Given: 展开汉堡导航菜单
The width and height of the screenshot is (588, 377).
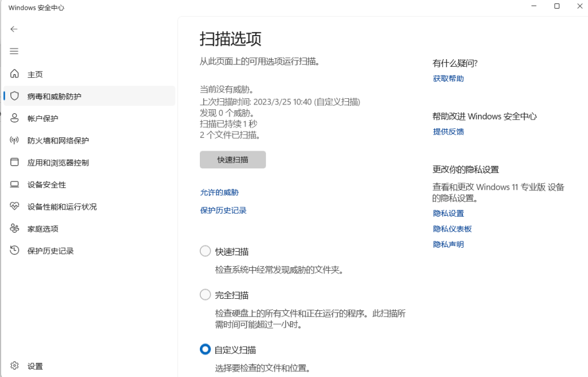Looking at the screenshot, I should point(14,51).
